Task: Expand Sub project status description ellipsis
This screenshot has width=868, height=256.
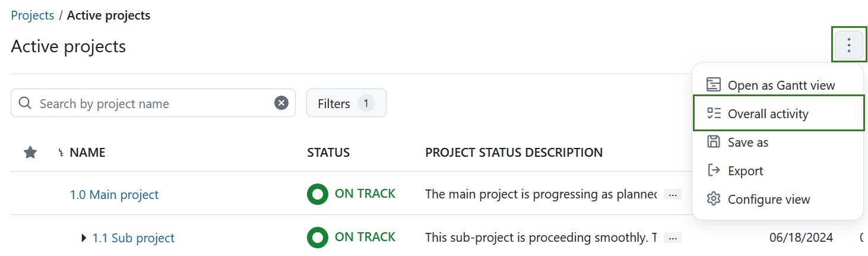Action: coord(672,238)
